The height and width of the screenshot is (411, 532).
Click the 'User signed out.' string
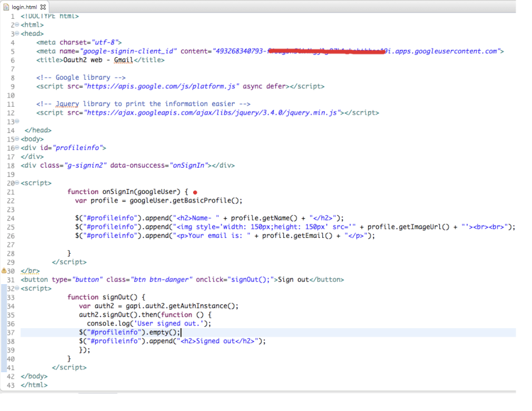(170, 323)
